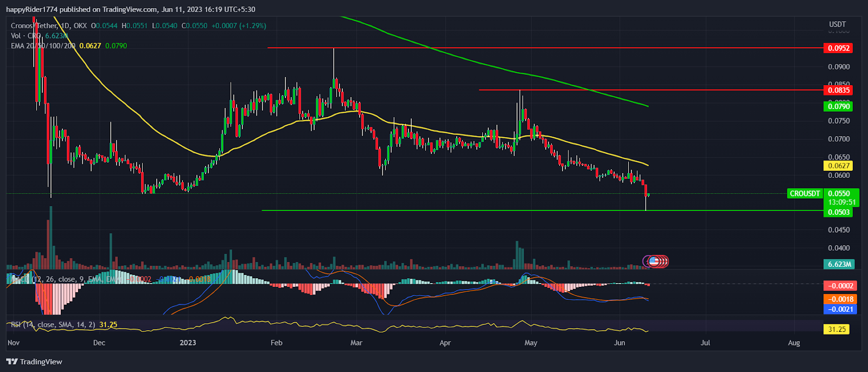This screenshot has width=868, height=372.
Task: Click the Jul label on time axis
Action: click(705, 343)
